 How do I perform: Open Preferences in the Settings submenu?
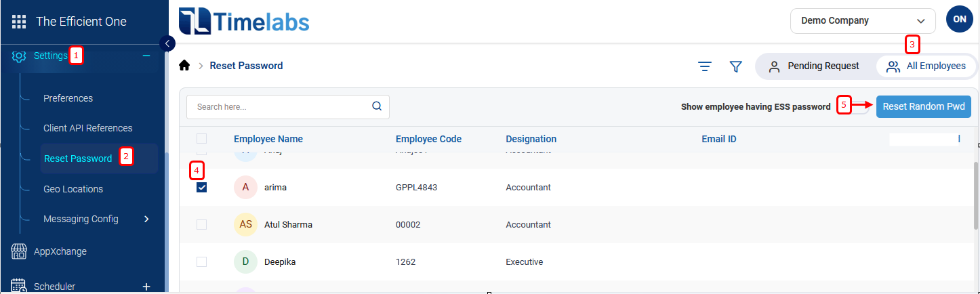coord(68,98)
